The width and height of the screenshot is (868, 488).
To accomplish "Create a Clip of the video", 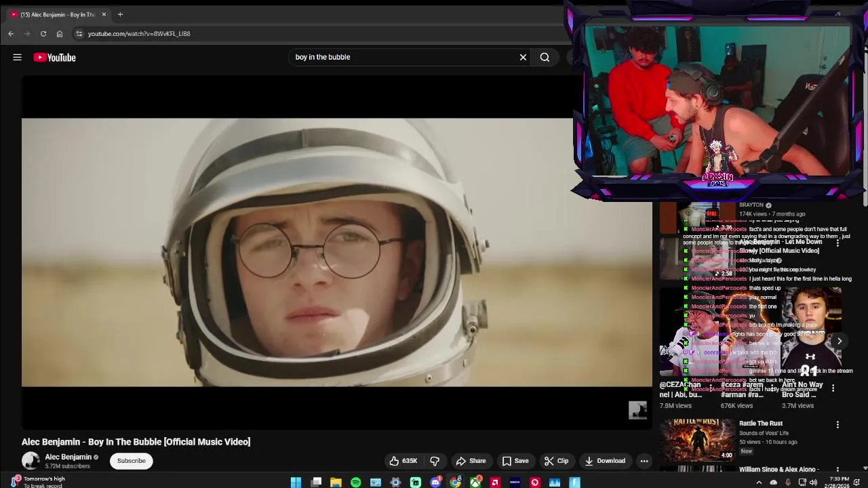I will click(x=556, y=461).
